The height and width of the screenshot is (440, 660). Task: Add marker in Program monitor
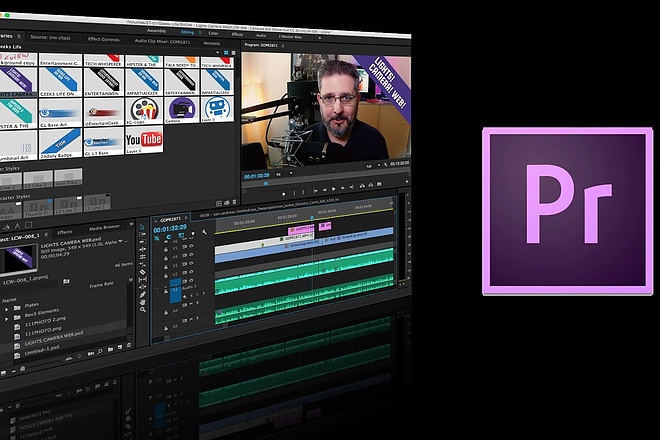tap(283, 194)
